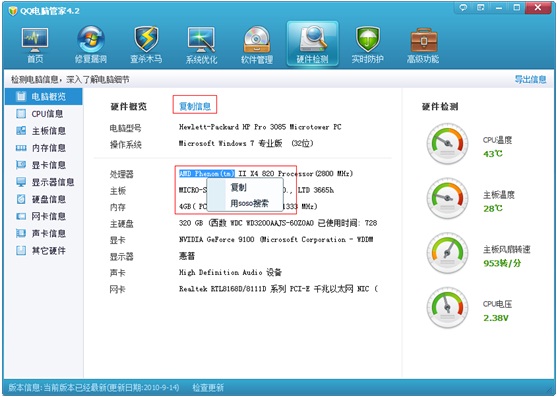Open 系统优化 system optimization icon
The width and height of the screenshot is (557, 397).
(x=201, y=45)
